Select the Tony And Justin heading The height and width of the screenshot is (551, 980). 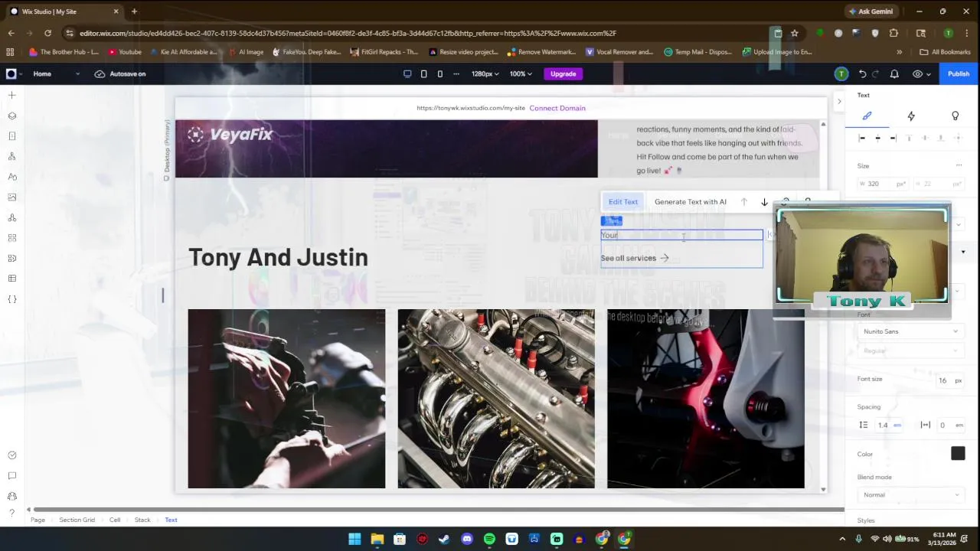pos(279,257)
